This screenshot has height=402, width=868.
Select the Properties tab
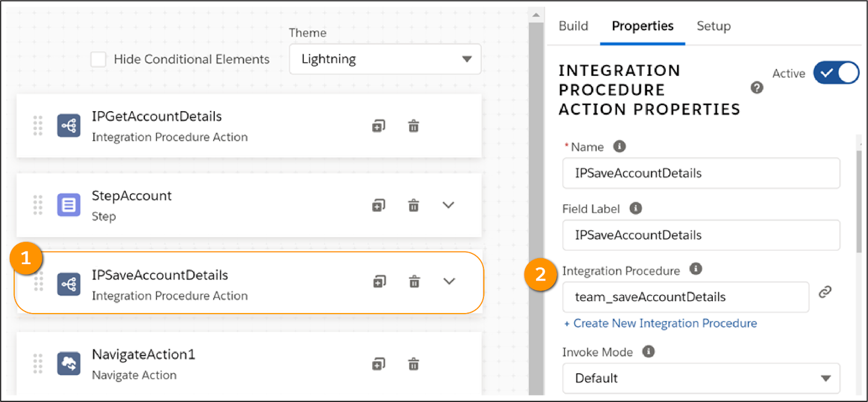[x=643, y=26]
